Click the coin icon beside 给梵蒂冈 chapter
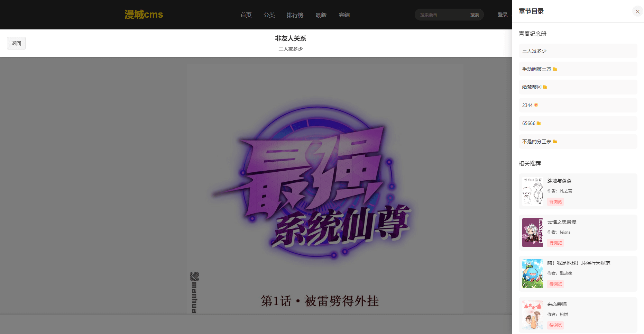Image resolution: width=644 pixels, height=334 pixels. (x=545, y=87)
